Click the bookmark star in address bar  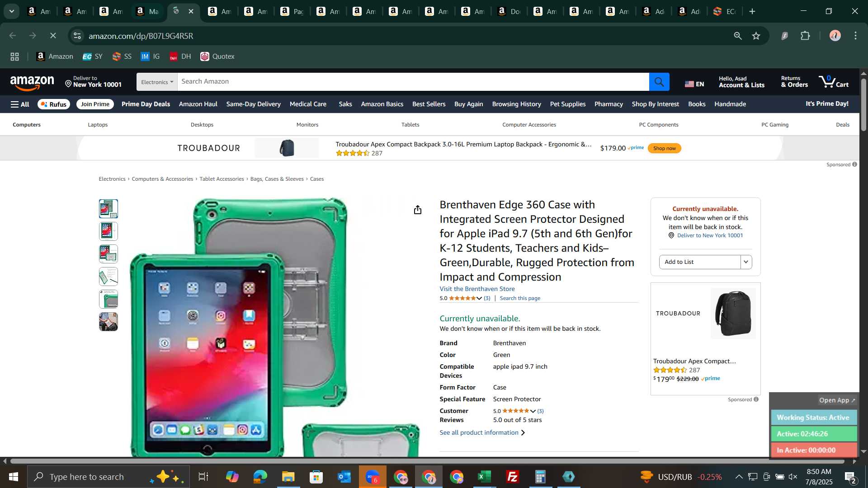click(x=756, y=36)
